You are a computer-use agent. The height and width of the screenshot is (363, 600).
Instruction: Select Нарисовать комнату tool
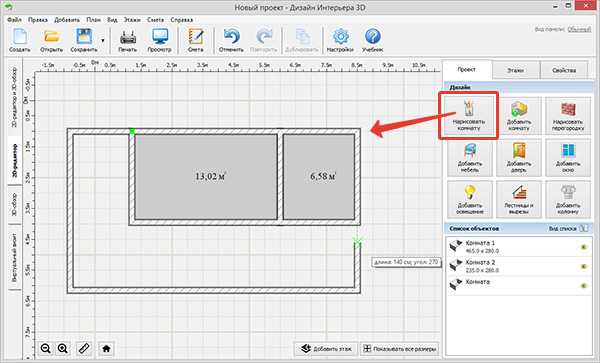[469, 115]
